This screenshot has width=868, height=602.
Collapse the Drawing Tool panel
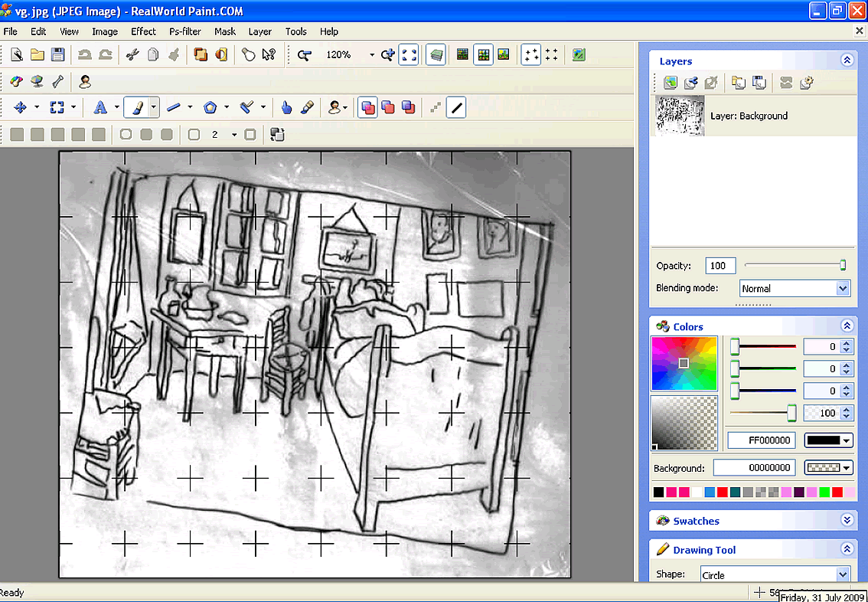(847, 549)
